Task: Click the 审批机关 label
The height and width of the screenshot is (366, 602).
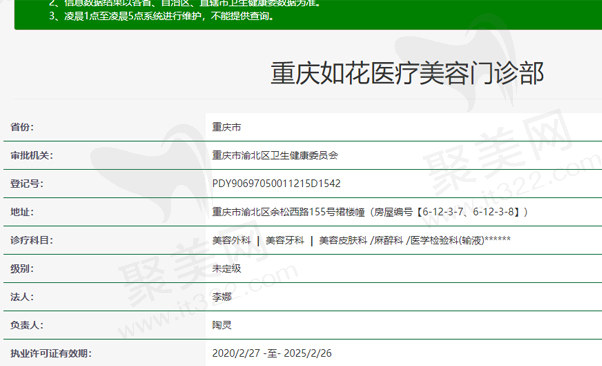Action: [x=31, y=156]
